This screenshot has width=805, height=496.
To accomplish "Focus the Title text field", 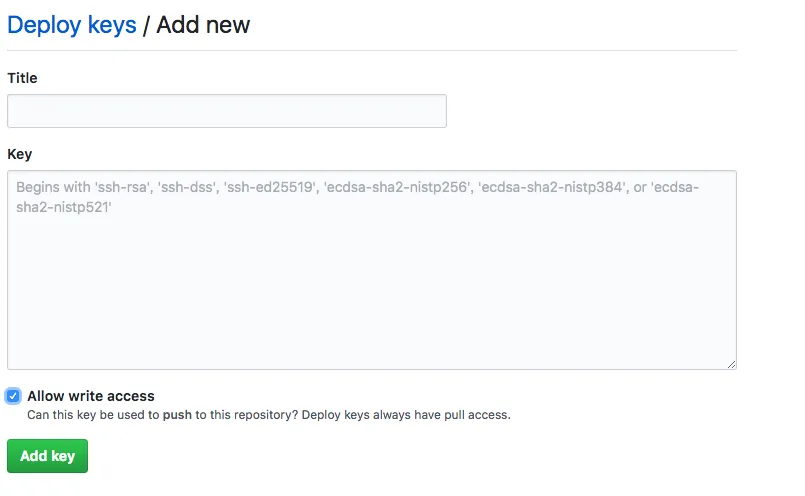I will coord(226,111).
